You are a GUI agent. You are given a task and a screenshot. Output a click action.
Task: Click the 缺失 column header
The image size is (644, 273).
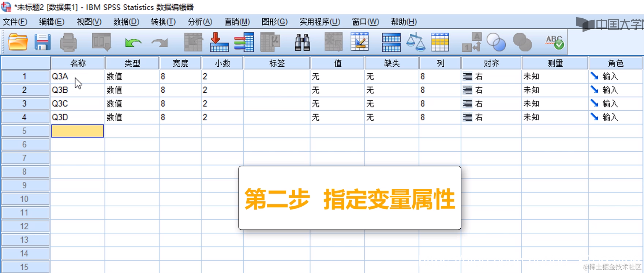[392, 63]
